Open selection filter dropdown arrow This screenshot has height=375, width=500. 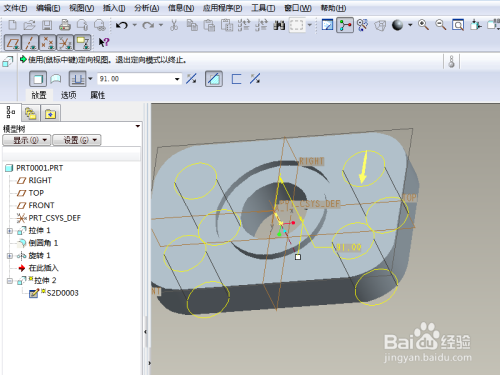310,25
